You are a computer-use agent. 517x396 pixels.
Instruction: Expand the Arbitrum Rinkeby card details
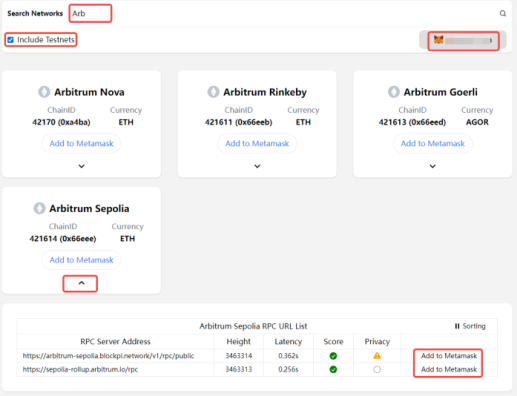click(257, 166)
